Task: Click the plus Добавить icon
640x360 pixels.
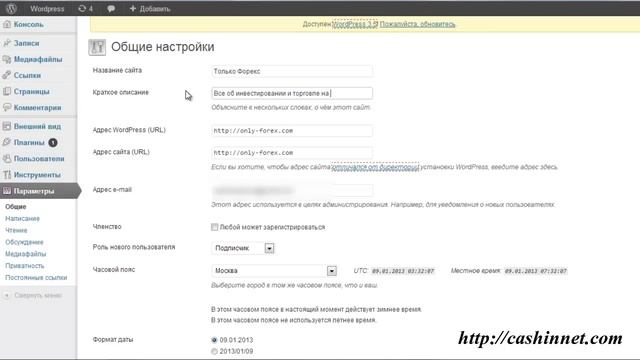Action: pos(132,8)
